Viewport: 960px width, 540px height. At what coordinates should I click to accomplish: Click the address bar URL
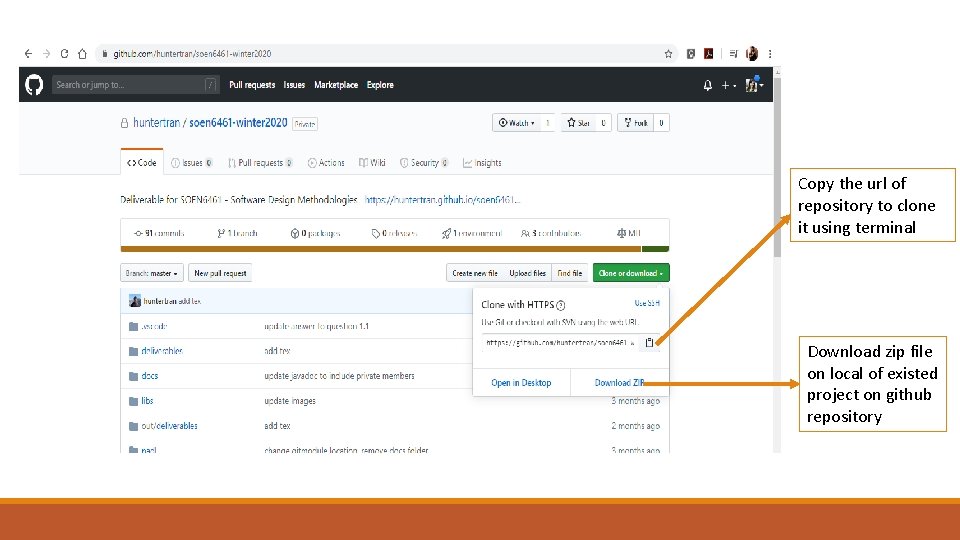tap(192, 54)
